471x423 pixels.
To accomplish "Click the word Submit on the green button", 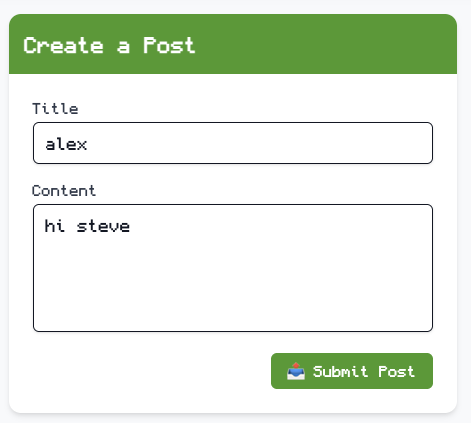I will pyautogui.click(x=340, y=371).
